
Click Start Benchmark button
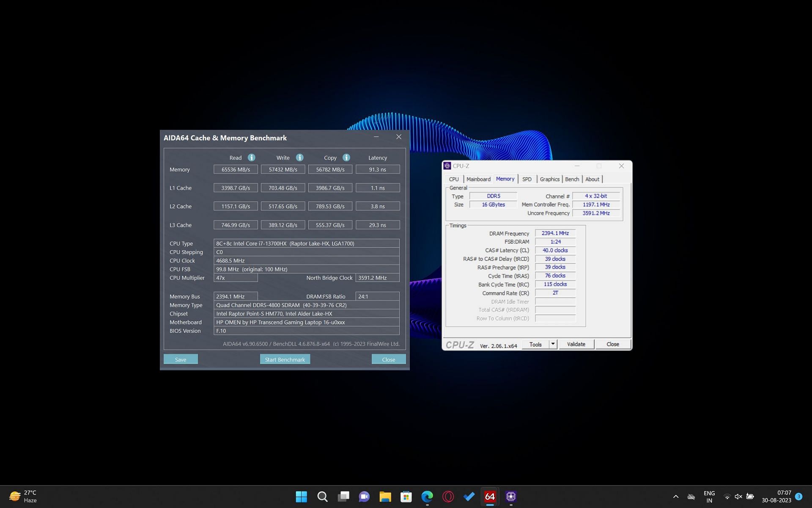[x=285, y=359]
